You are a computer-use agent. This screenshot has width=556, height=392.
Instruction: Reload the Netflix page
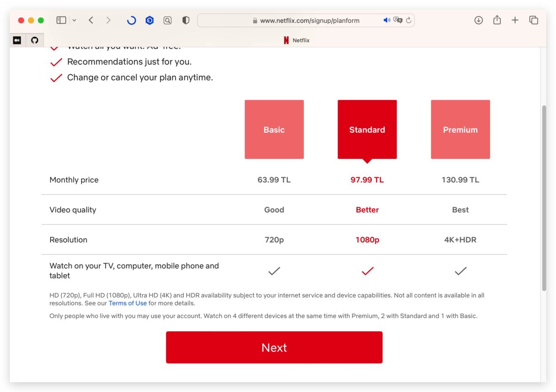[409, 20]
